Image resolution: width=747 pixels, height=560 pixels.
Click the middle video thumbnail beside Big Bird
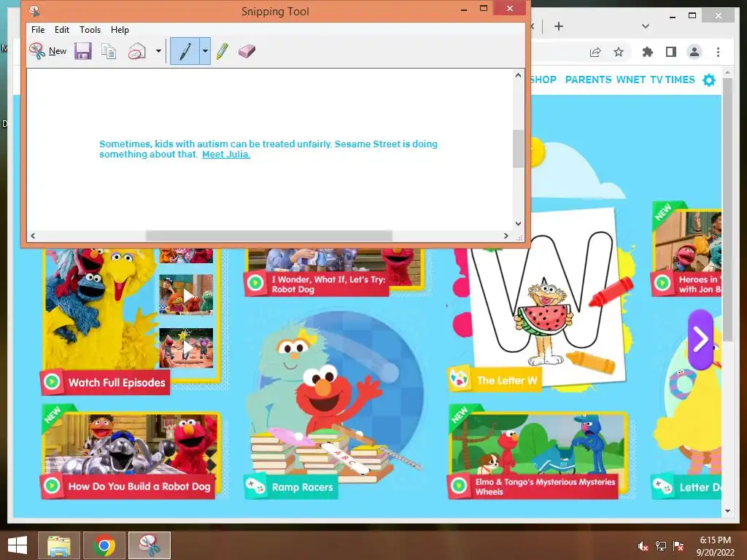186,295
